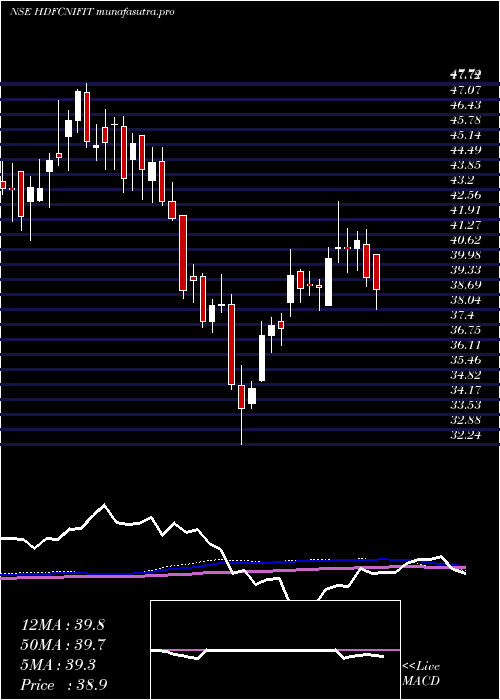The width and height of the screenshot is (500, 700).
Task: Click the 41.27 price axis label
Action: pyautogui.click(x=466, y=225)
